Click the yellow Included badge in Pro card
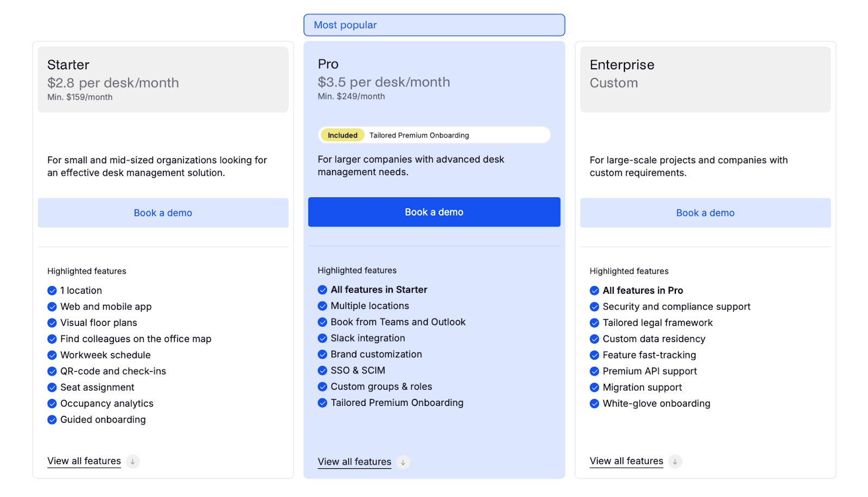The image size is (868, 497). tap(342, 135)
